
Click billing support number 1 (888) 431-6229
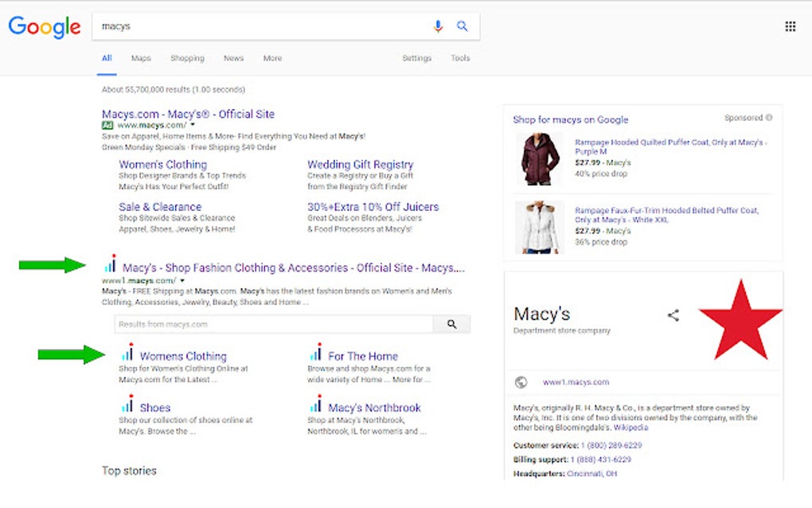tap(601, 459)
